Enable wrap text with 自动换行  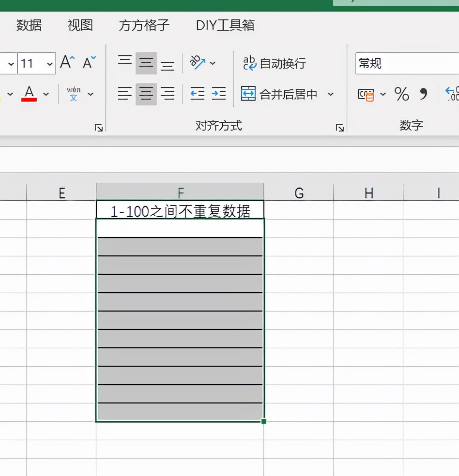point(275,62)
